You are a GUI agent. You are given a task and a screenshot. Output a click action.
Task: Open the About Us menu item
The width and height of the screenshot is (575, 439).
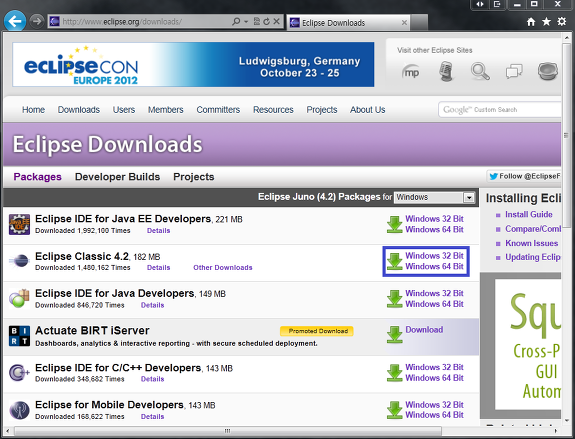367,110
